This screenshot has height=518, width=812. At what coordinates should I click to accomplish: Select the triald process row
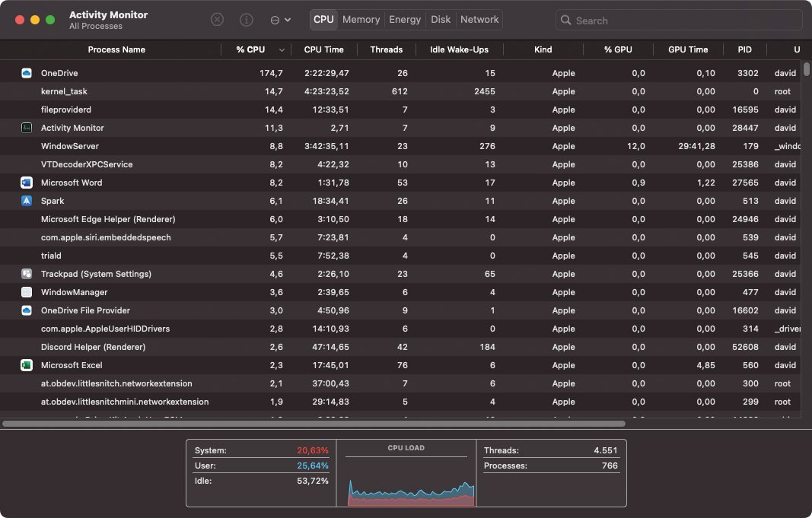[401, 256]
